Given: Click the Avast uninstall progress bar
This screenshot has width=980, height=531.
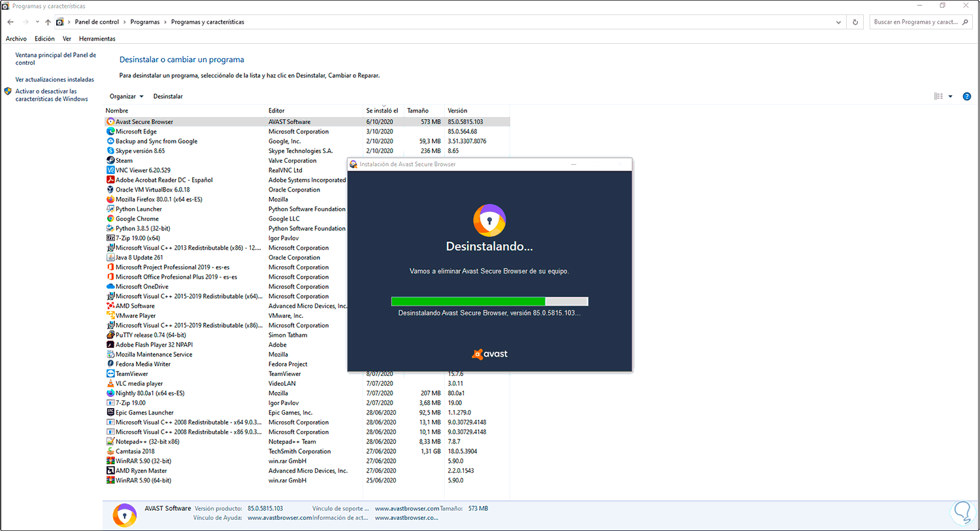Looking at the screenshot, I should [x=490, y=301].
